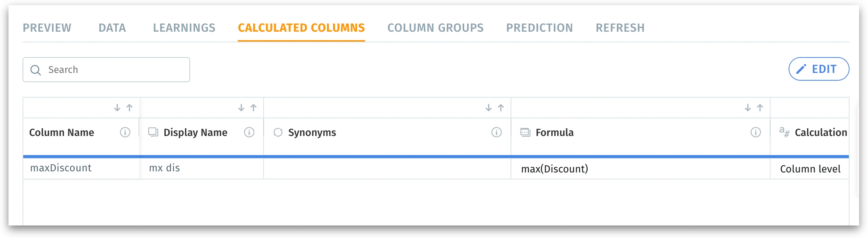This screenshot has height=238, width=868.
Task: Sort Formula column descending with down arrow
Action: pyautogui.click(x=747, y=108)
